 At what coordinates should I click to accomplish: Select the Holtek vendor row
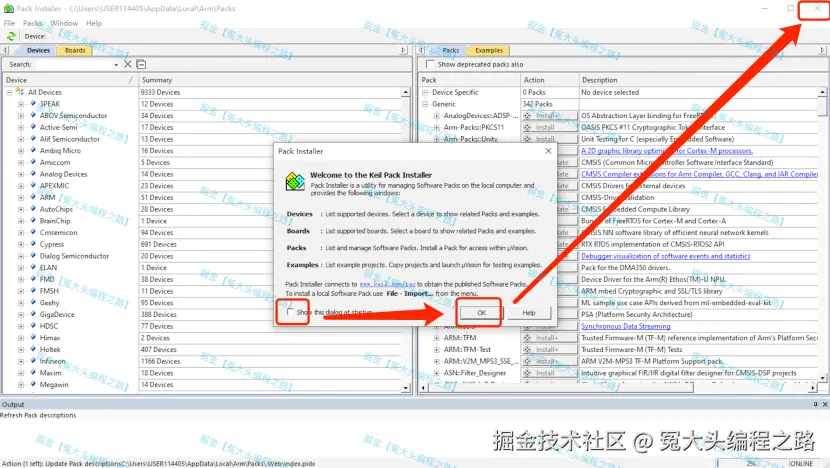[x=50, y=349]
